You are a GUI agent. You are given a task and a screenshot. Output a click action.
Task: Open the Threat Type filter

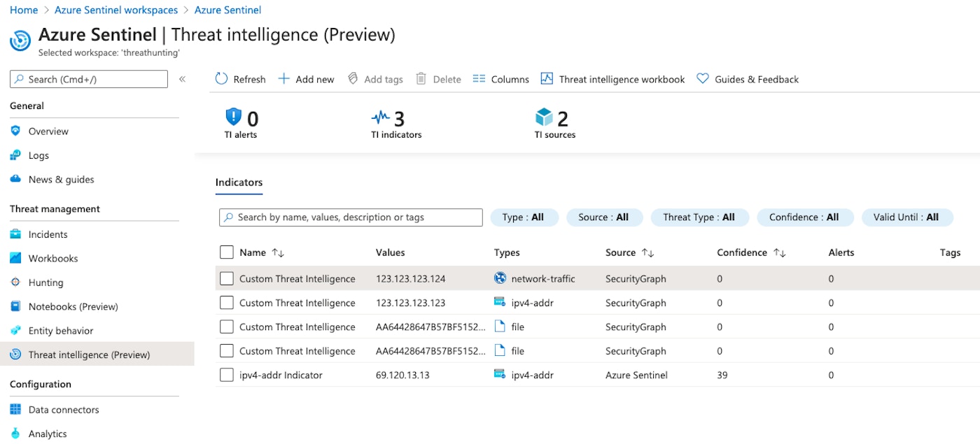click(699, 217)
